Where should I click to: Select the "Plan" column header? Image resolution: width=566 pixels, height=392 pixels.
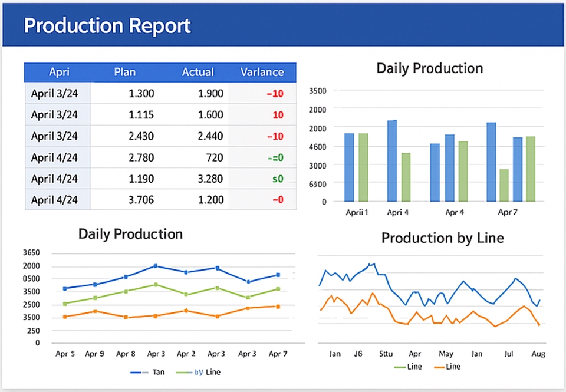click(124, 72)
